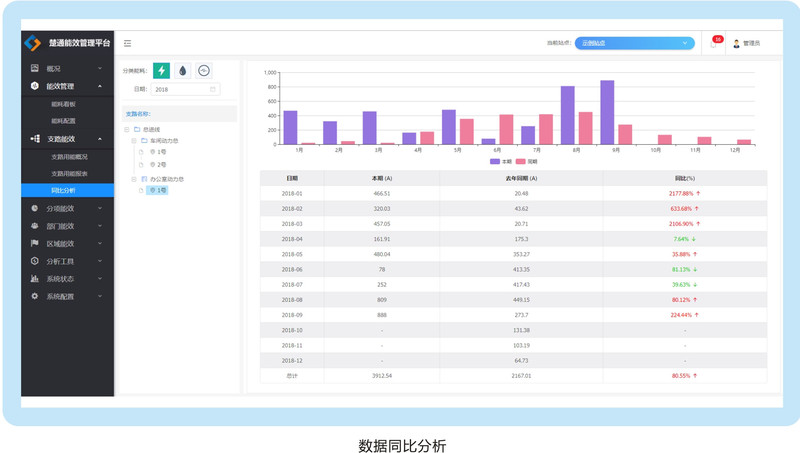Click the 131.38 value in 2018-10 row
Viewport: 800px width, 453px height.
pyautogui.click(x=521, y=330)
